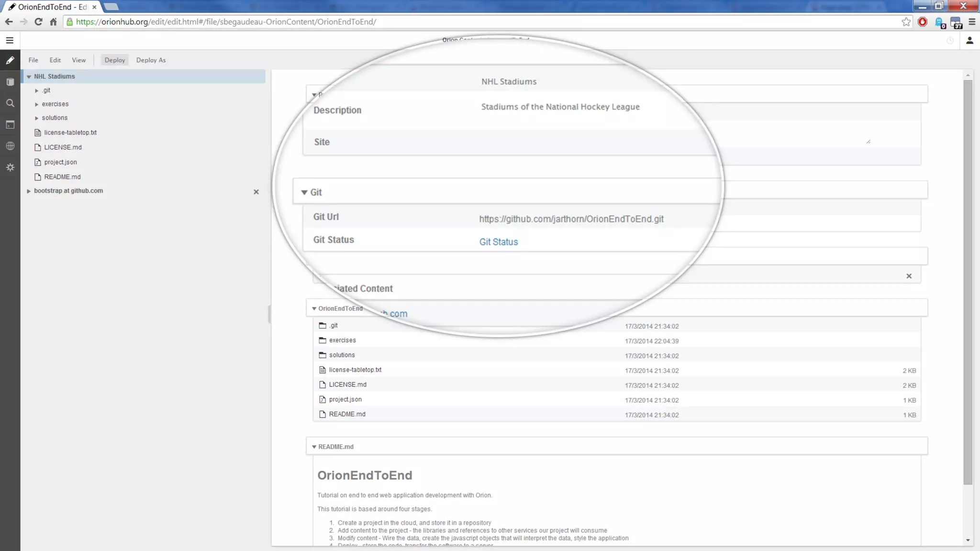Expand the exercises folder in tree
Viewport: 980px width, 551px height.
click(37, 104)
